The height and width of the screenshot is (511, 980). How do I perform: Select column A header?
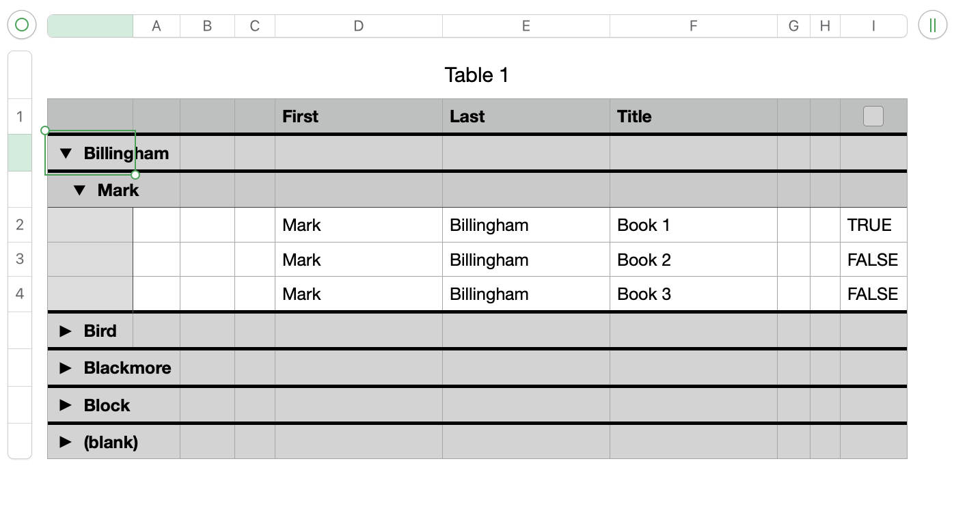coord(156,26)
